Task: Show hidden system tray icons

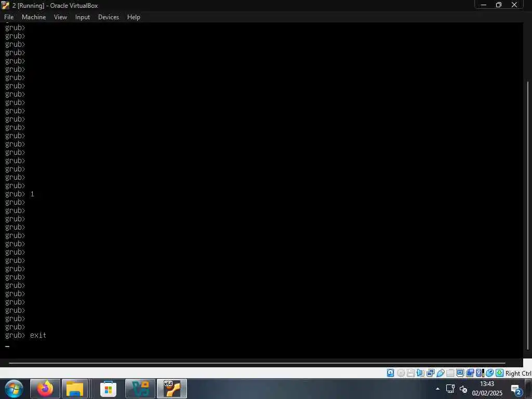Action: click(x=437, y=389)
